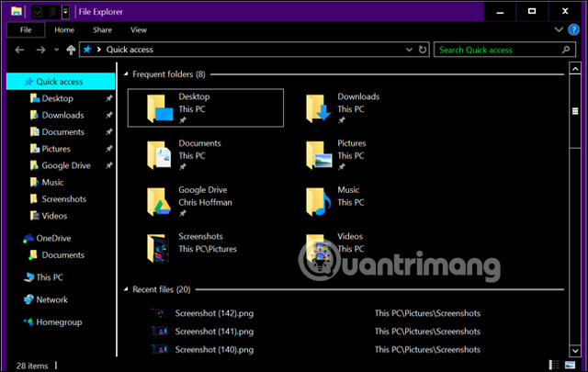Viewport: 588px width, 372px height.
Task: Select Pictures in the navigation pane
Action: pos(56,149)
